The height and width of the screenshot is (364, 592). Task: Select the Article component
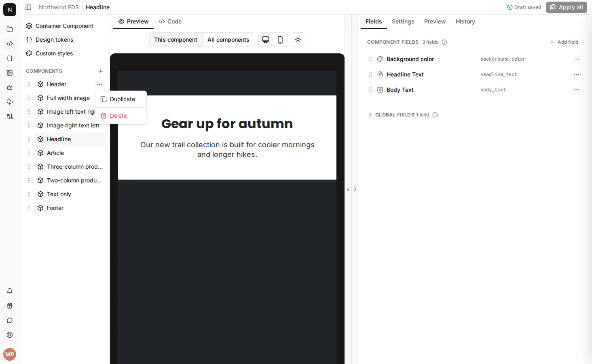[70, 153]
